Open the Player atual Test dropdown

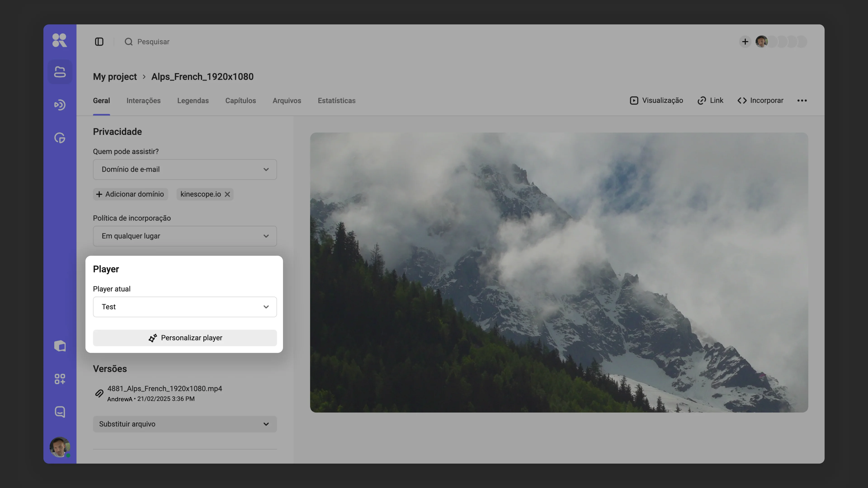pyautogui.click(x=185, y=307)
